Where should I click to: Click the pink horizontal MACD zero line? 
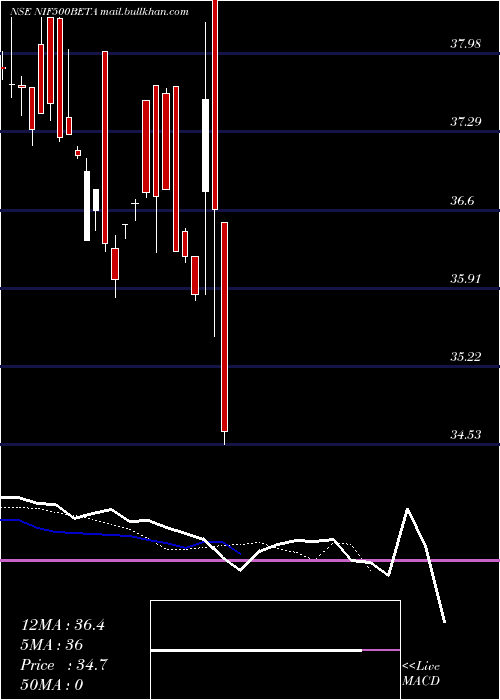click(x=250, y=560)
